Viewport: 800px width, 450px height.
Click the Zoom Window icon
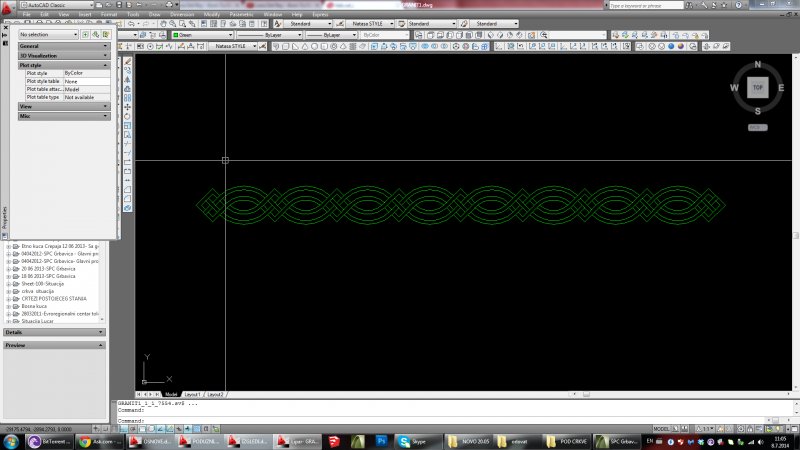(182, 23)
